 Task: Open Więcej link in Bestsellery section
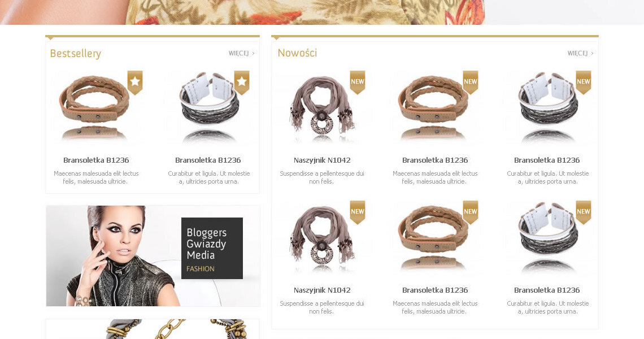click(x=242, y=54)
